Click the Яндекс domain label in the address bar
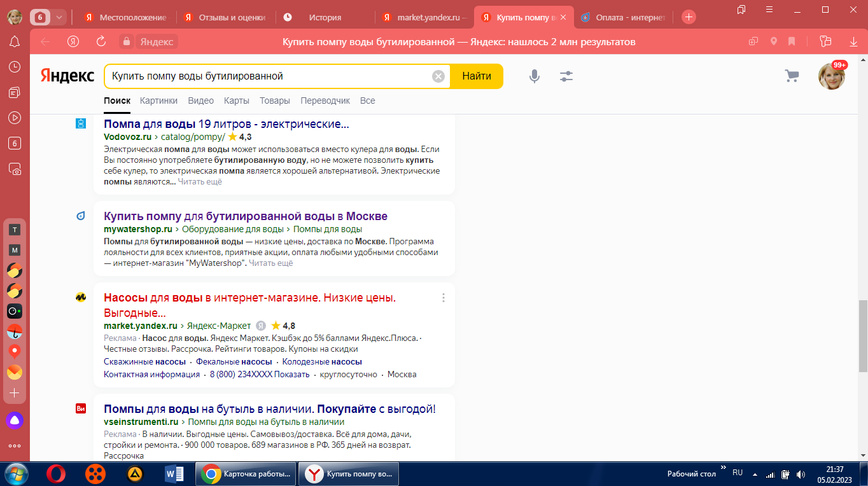 [x=157, y=42]
